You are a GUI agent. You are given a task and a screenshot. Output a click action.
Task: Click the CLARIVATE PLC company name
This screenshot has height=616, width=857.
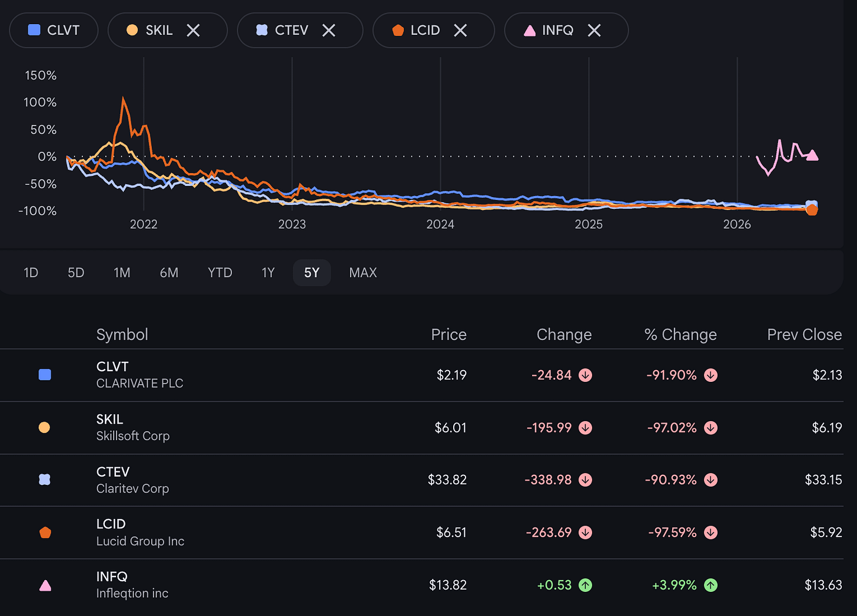[140, 383]
